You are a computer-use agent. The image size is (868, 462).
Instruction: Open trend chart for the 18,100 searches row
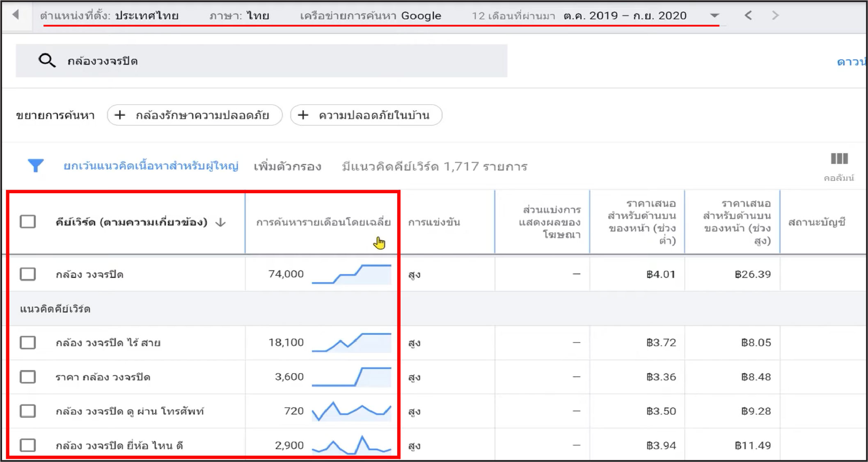coord(351,343)
